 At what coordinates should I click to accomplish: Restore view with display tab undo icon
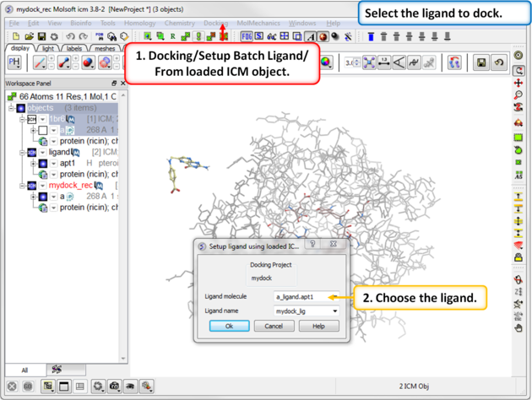[499, 62]
